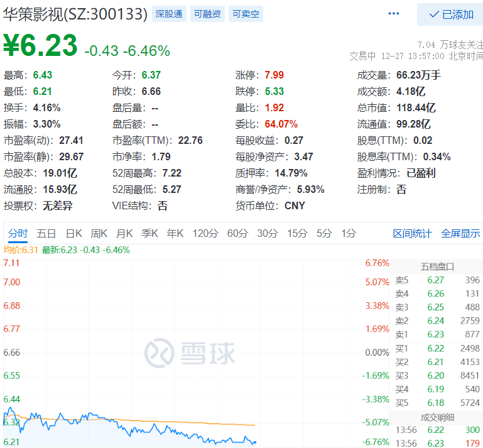Select the 买4 order row at 6.19

[x=437, y=389]
